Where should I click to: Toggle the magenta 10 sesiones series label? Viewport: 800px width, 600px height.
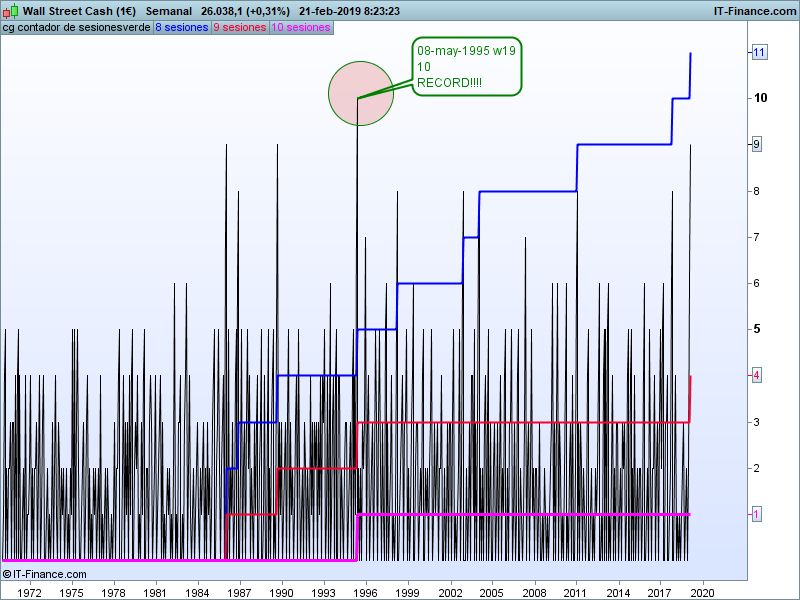[x=301, y=28]
